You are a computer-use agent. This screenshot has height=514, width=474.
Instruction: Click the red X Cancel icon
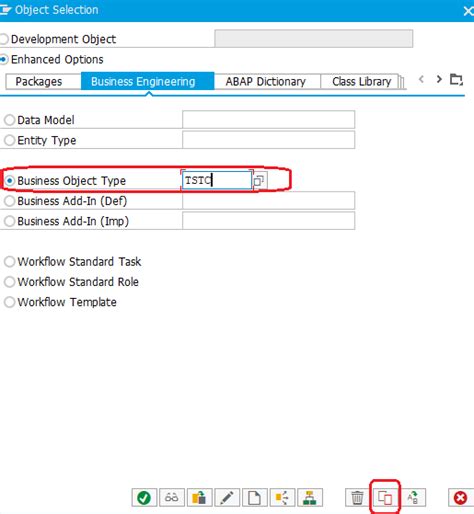(461, 498)
